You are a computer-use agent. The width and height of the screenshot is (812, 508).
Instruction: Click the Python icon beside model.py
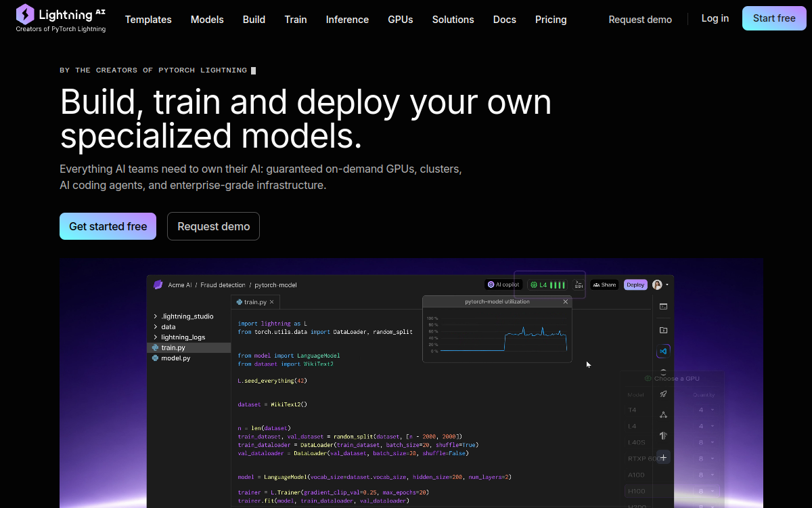coord(156,358)
